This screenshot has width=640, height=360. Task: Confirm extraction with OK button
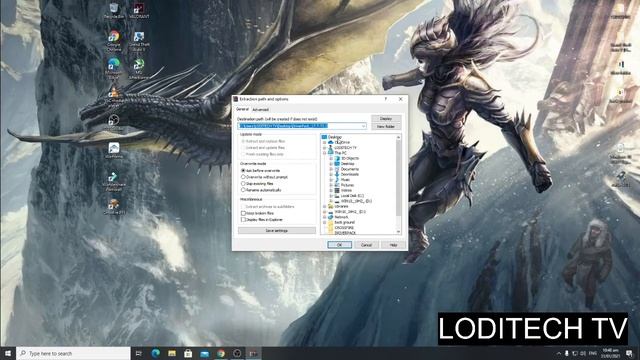[339, 244]
